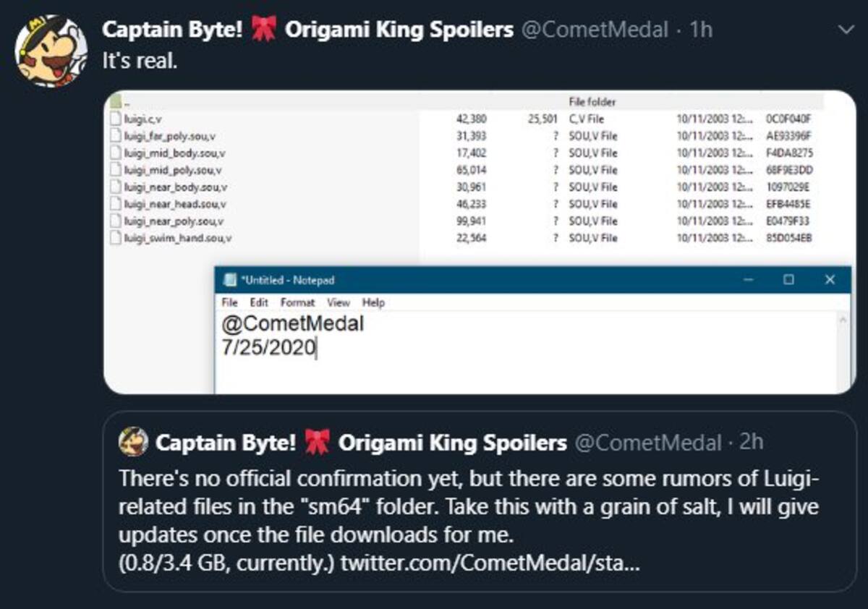Open the Notepad Edit menu

259,302
